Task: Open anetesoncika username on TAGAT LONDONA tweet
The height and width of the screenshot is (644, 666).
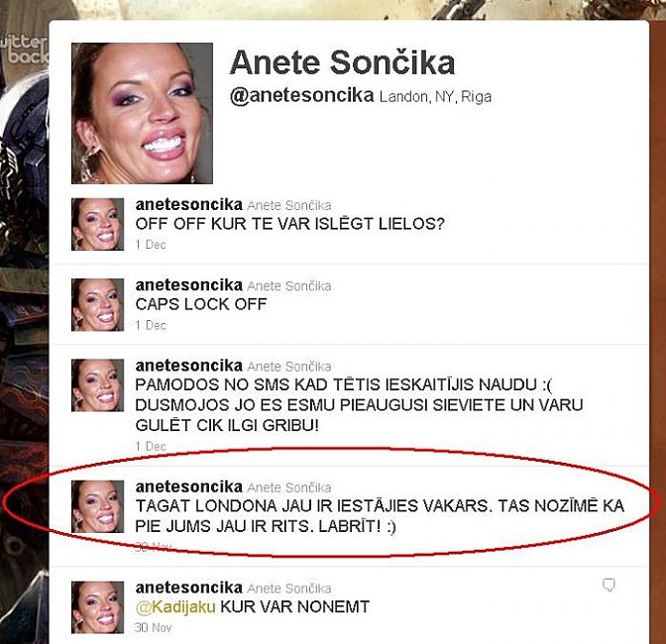Action: click(x=188, y=486)
